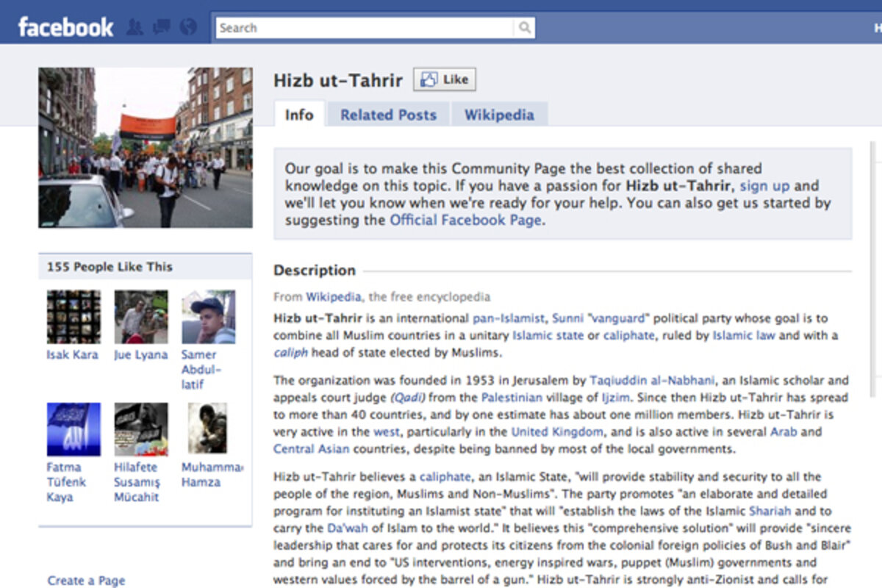Screen dimensions: 882x588
Task: Open Samer Abdul-latif's profile picture
Action: [x=209, y=317]
